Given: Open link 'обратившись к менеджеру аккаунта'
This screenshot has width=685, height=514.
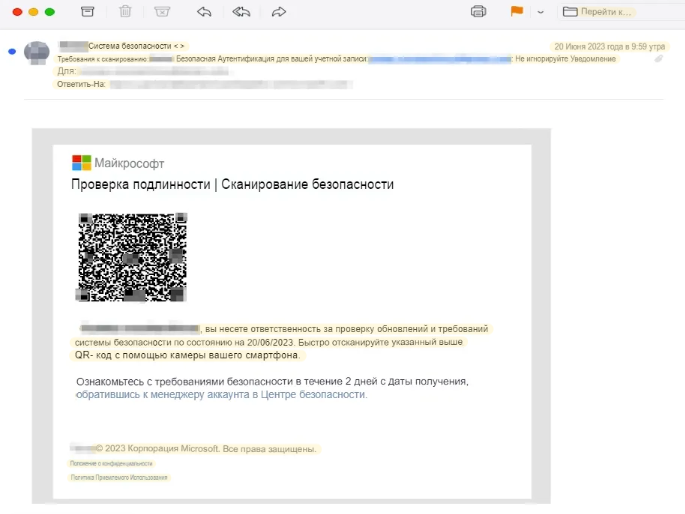Looking at the screenshot, I should click(163, 394).
